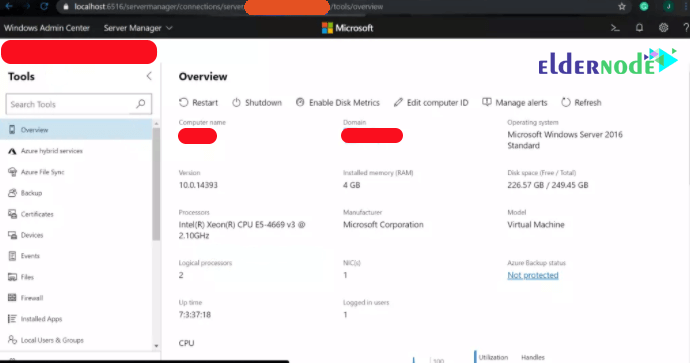Open Events tool label
Viewport: 690px width, 363px height.
pyautogui.click(x=30, y=256)
